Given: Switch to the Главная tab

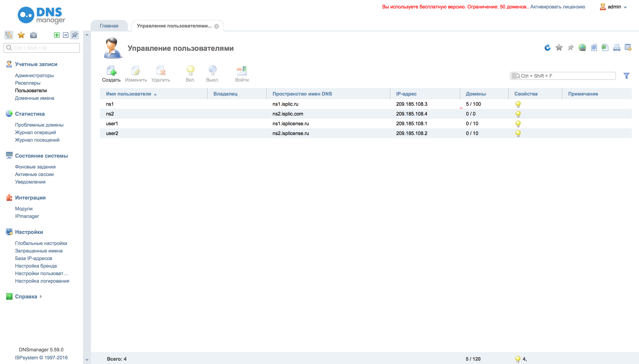Looking at the screenshot, I should [x=109, y=26].
